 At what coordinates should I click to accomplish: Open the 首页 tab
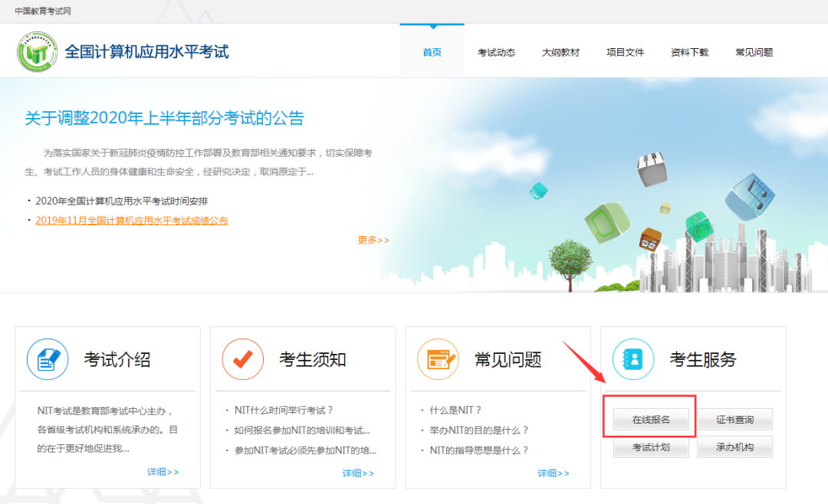432,52
